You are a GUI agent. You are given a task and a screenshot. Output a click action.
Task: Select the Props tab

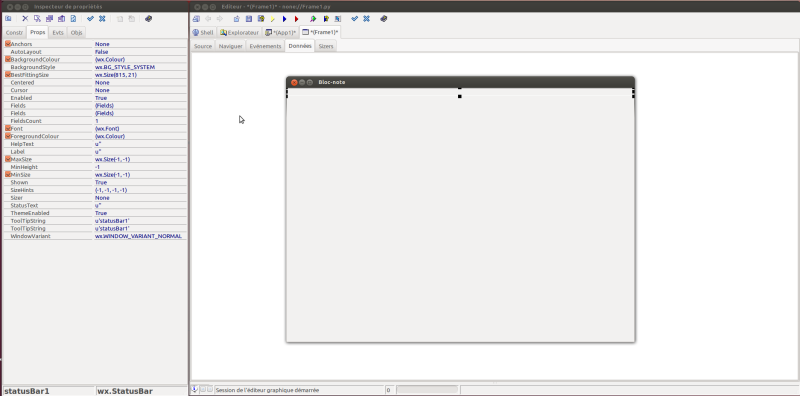[38, 32]
